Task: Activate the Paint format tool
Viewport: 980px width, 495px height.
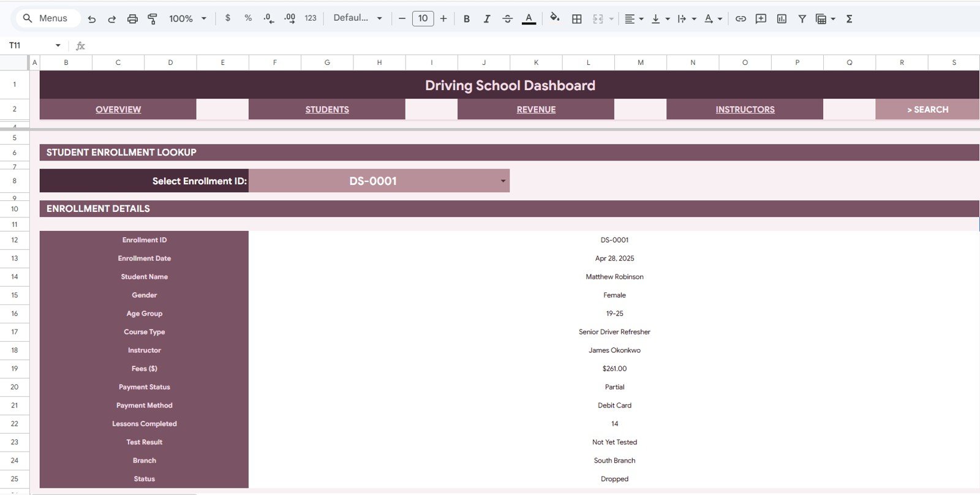Action: 153,19
